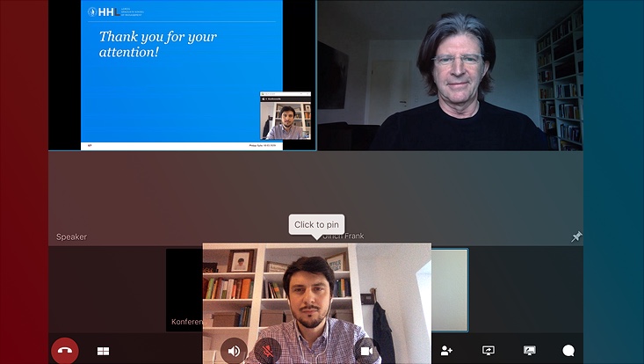Viewport: 644px width, 364px height.
Task: Click the "Click to pin" tooltip
Action: click(316, 225)
